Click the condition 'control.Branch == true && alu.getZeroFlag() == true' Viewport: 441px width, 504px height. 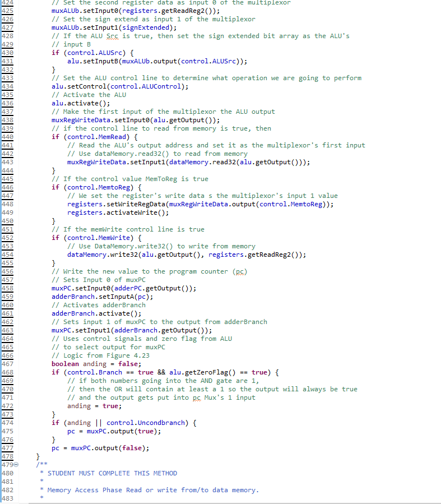click(x=167, y=372)
